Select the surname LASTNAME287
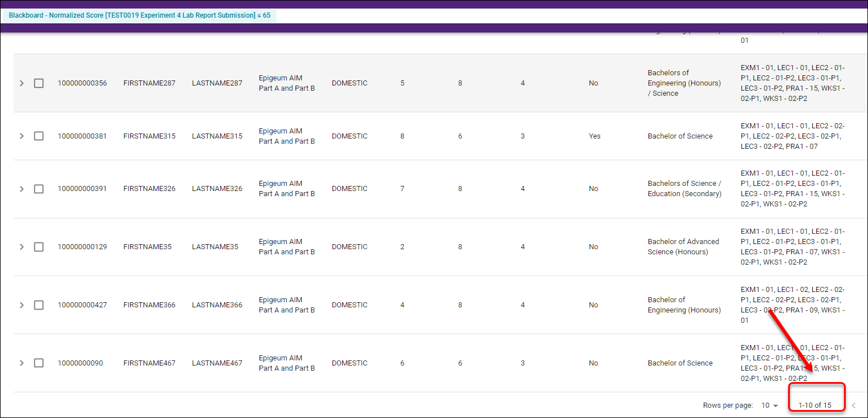This screenshot has width=868, height=418. [x=217, y=83]
